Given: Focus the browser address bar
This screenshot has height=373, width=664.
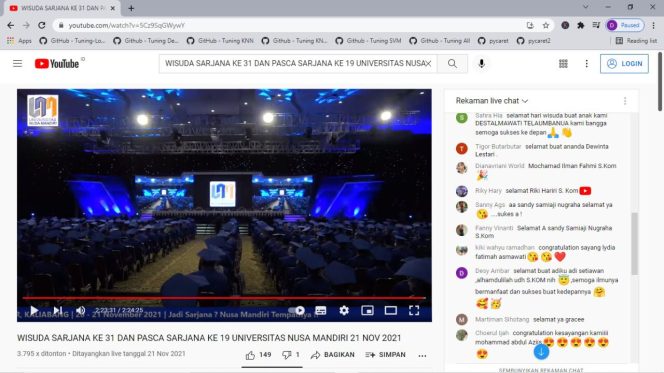Looking at the screenshot, I should [292, 25].
